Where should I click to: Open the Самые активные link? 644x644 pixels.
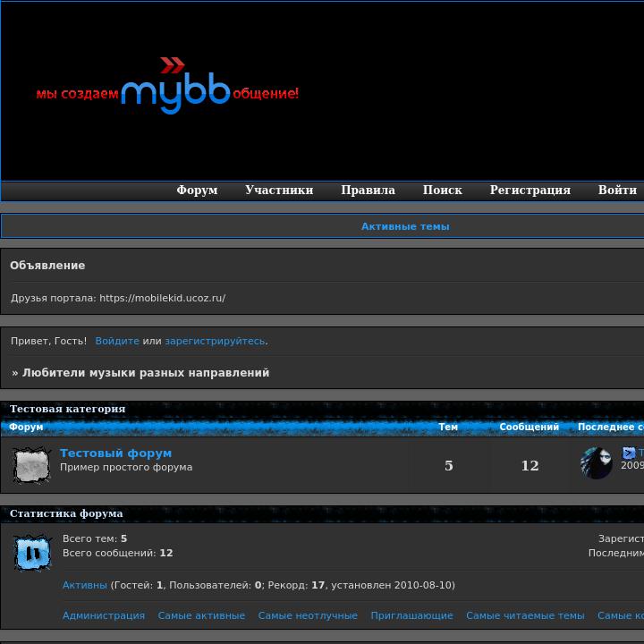[201, 615]
